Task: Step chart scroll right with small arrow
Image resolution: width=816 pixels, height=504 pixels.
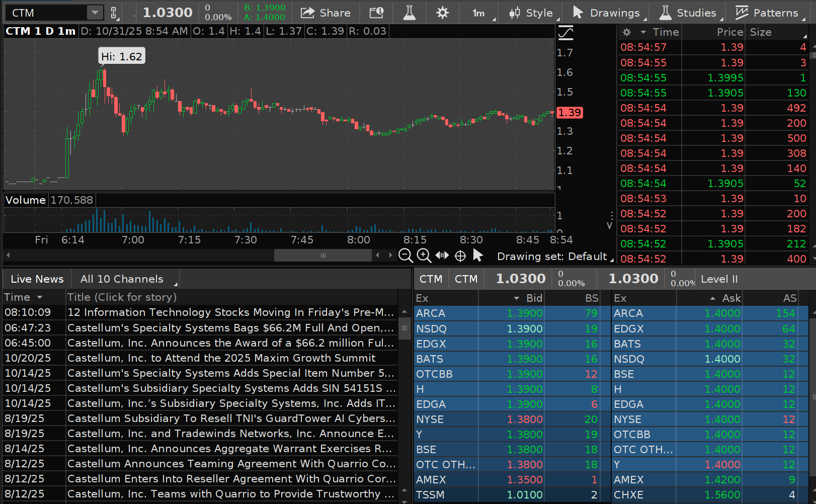Action: (390, 256)
